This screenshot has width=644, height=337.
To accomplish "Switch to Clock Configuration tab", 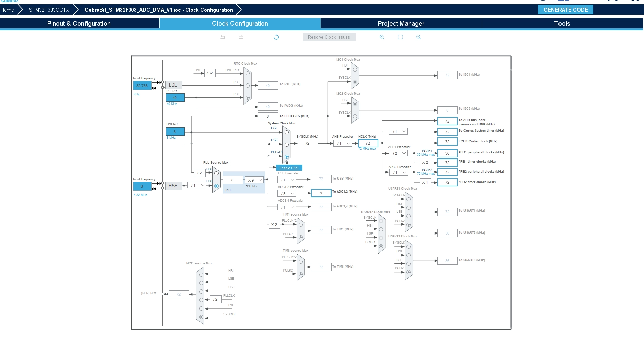I will point(240,23).
